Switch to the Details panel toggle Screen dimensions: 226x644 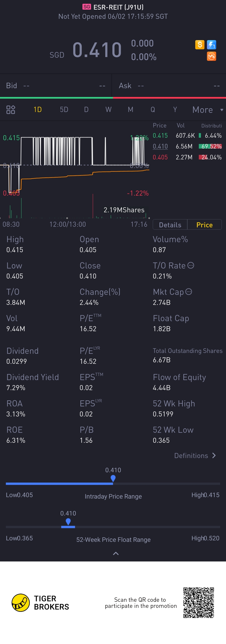click(170, 224)
